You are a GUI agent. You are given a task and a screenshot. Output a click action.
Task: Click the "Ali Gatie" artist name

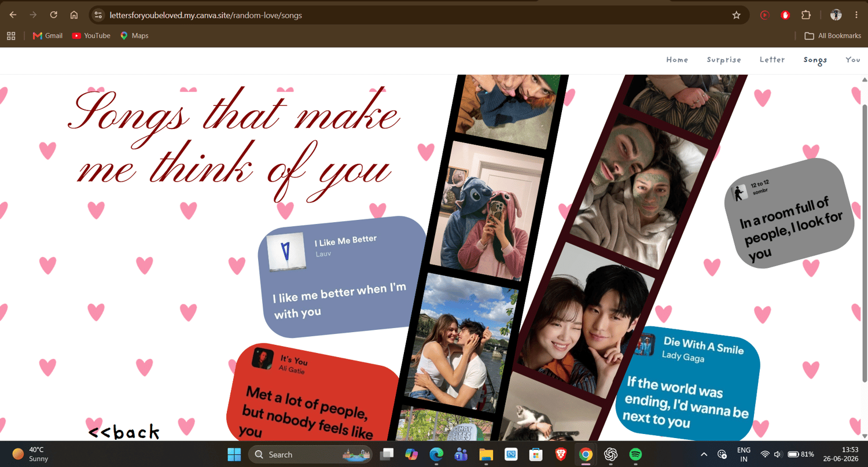[x=292, y=369]
